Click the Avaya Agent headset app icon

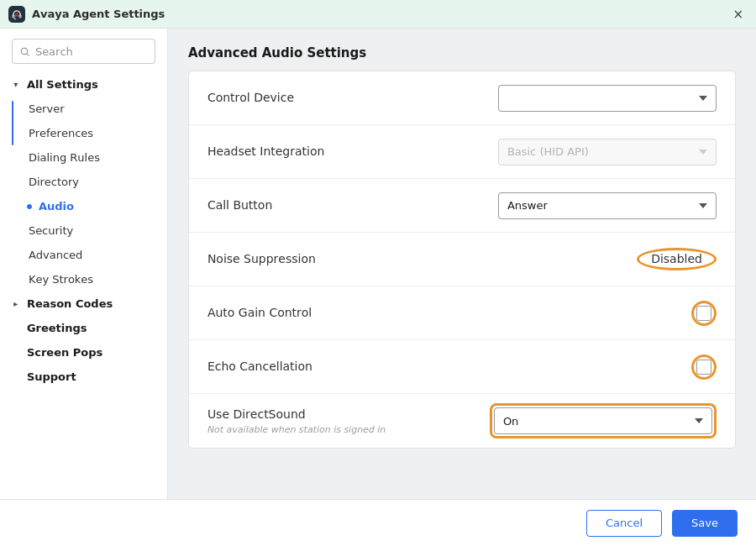(x=17, y=14)
